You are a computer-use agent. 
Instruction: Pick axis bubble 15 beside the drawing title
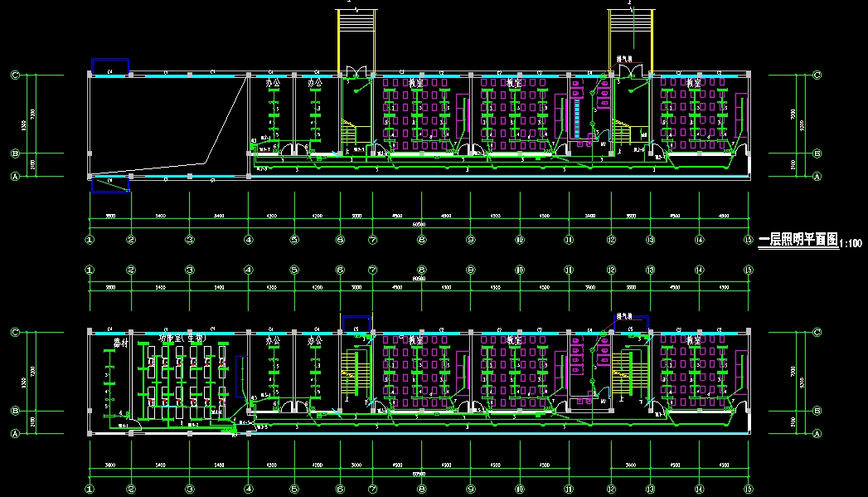coord(748,240)
